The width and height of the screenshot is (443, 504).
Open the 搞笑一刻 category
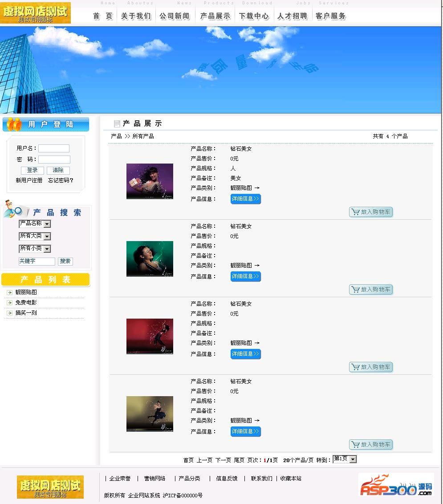click(26, 313)
